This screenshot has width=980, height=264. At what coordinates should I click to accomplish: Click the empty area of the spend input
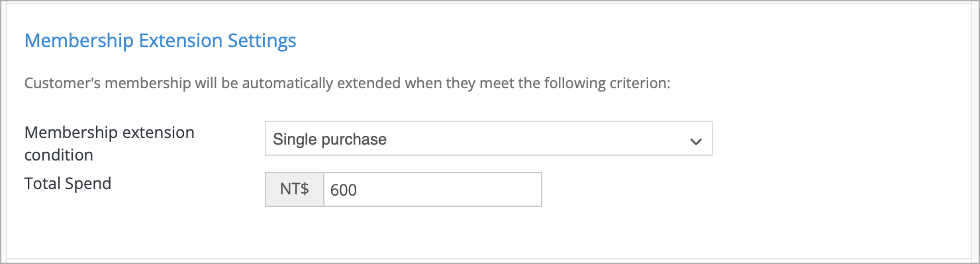450,190
